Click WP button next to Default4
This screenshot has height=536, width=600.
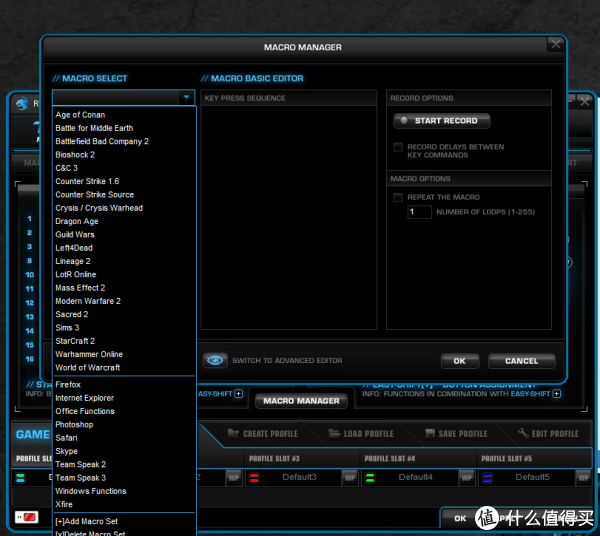pyautogui.click(x=466, y=477)
